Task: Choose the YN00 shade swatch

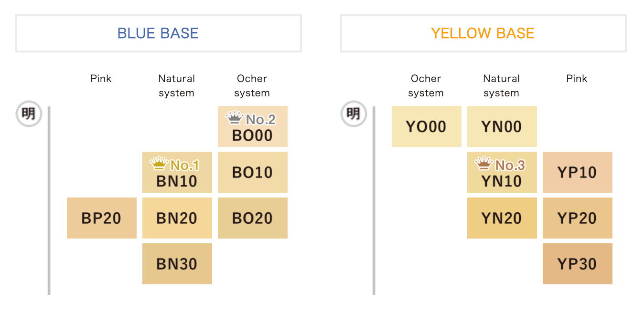Action: 502,126
